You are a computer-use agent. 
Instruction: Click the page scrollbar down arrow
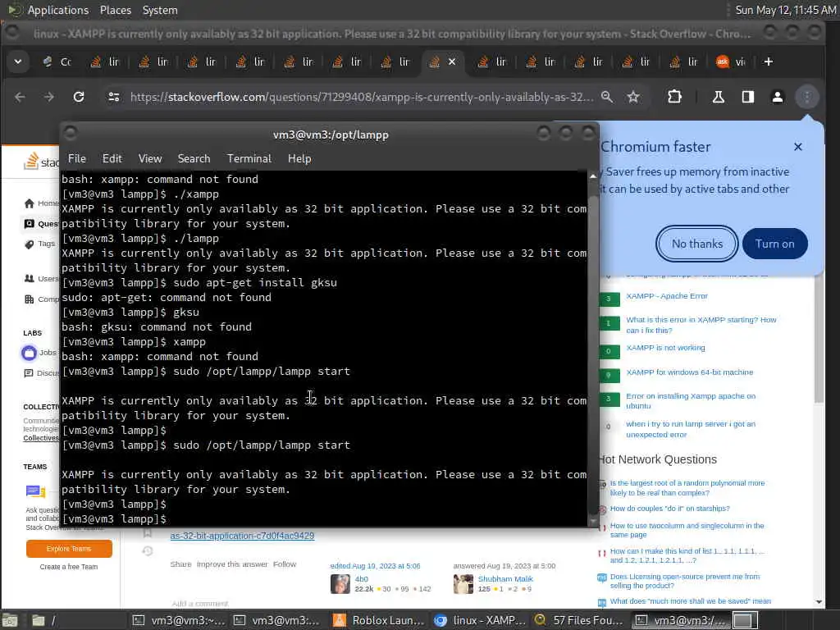(819, 601)
